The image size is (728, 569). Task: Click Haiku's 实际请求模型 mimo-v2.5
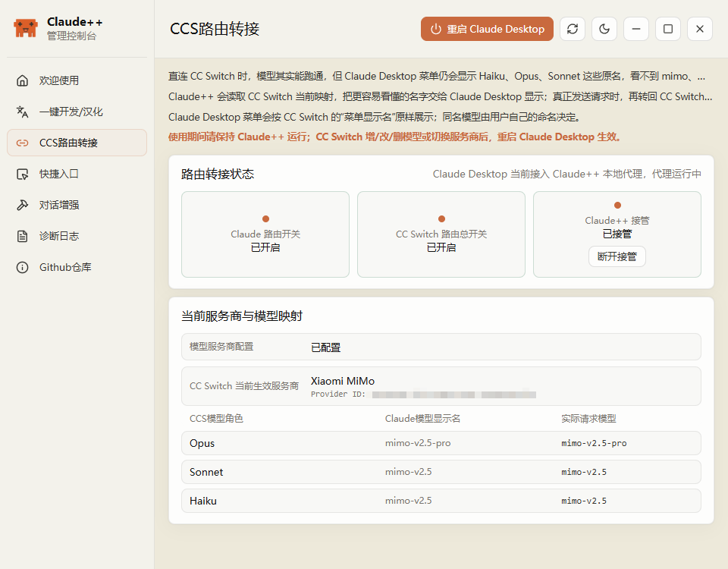[x=584, y=501]
